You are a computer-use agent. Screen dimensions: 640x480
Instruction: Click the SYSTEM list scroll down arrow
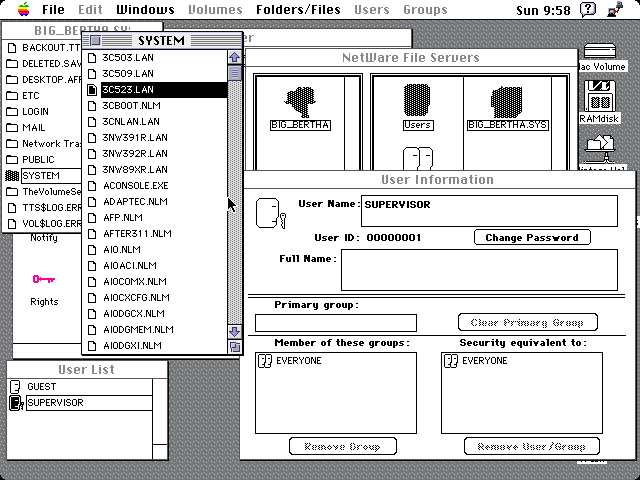[235, 331]
